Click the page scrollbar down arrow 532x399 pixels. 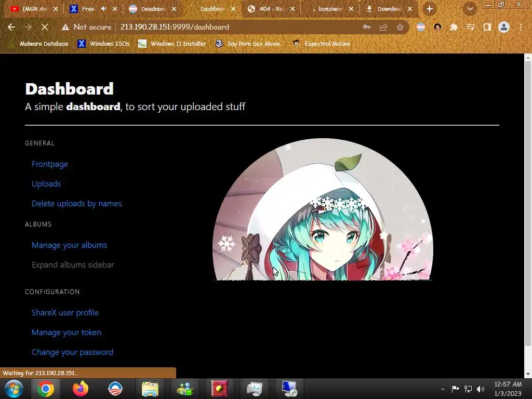tap(528, 374)
